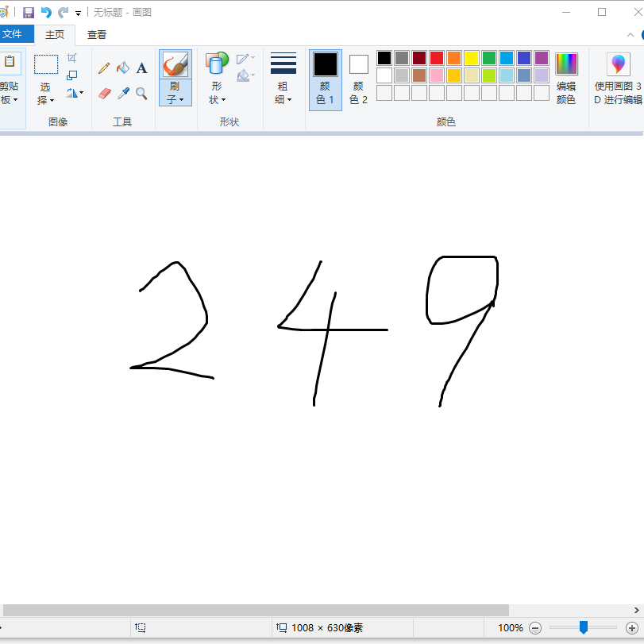Pick the red color swatch in palette
This screenshot has height=644, width=644.
(x=437, y=58)
